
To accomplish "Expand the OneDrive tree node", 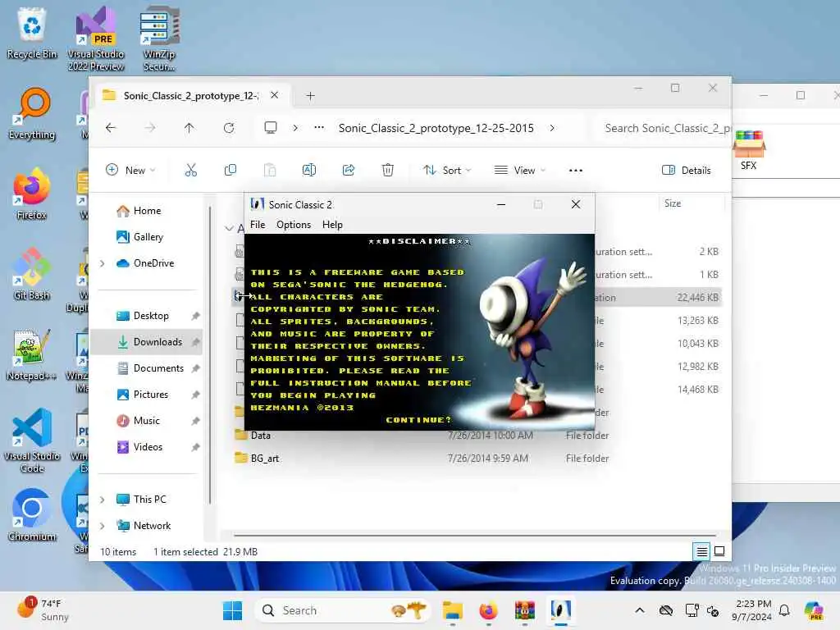I will coord(103,263).
